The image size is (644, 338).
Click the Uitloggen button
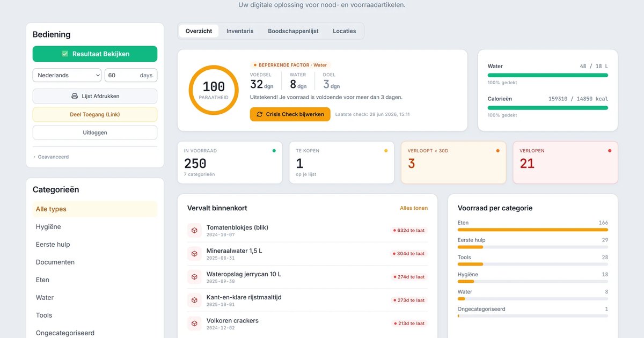click(95, 133)
